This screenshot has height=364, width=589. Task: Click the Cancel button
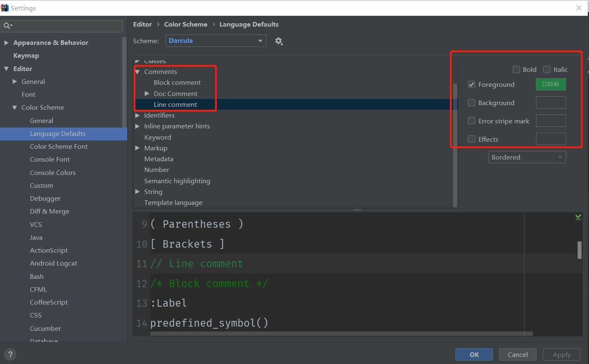point(518,354)
